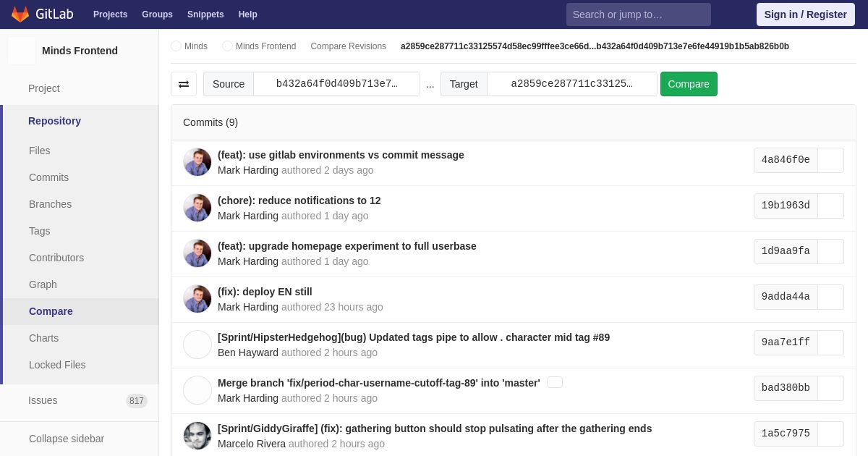Click commit hash bad380bb
The width and height of the screenshot is (868, 456).
[x=786, y=388]
